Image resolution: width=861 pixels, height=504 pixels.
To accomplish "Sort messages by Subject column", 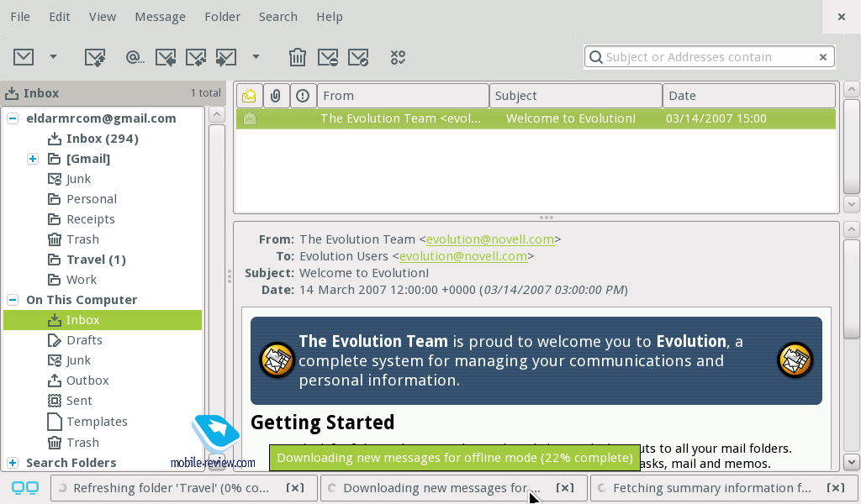I will (x=575, y=96).
